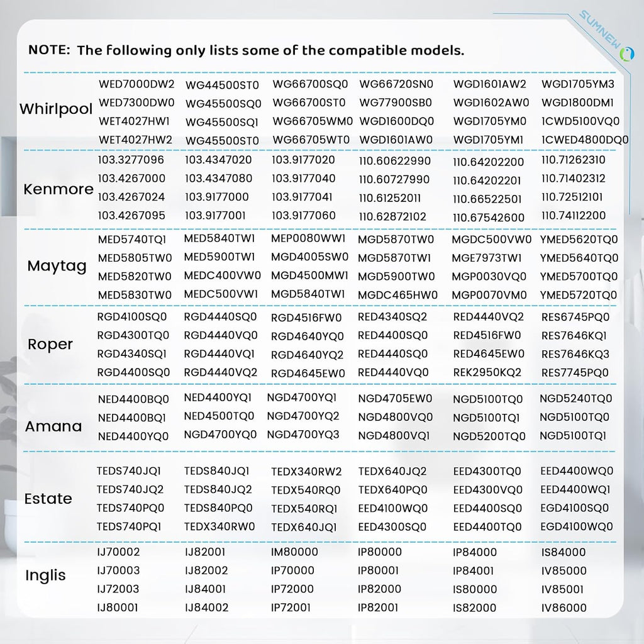Click Estate model TEDS740JQ1
This screenshot has height=644, width=644.
(128, 470)
